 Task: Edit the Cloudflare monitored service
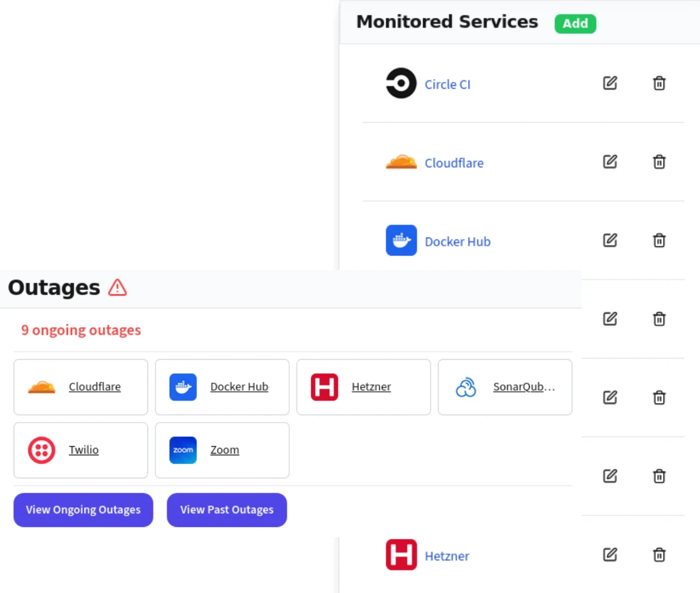[610, 162]
